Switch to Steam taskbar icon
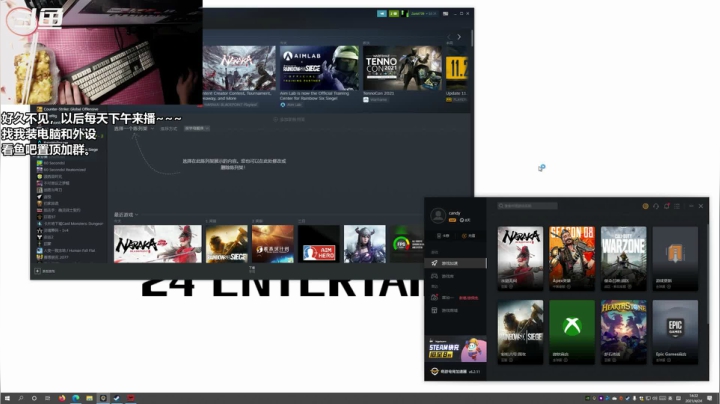 (117, 398)
